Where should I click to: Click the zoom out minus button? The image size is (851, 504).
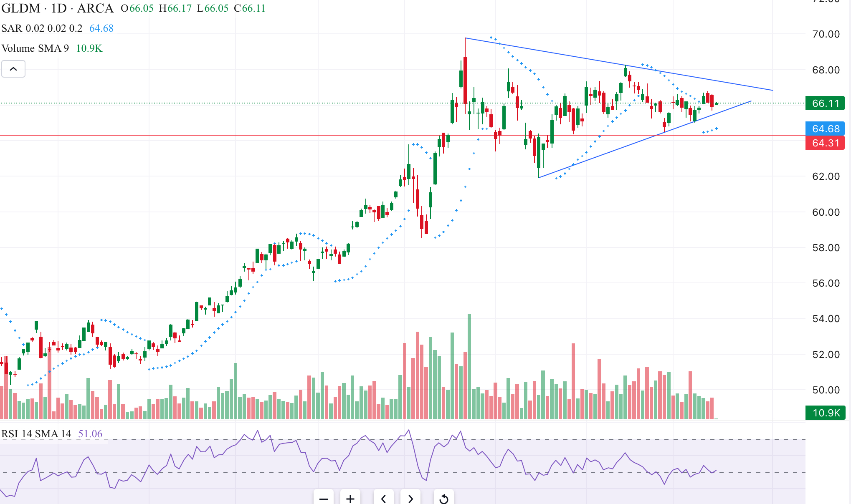coord(323,498)
